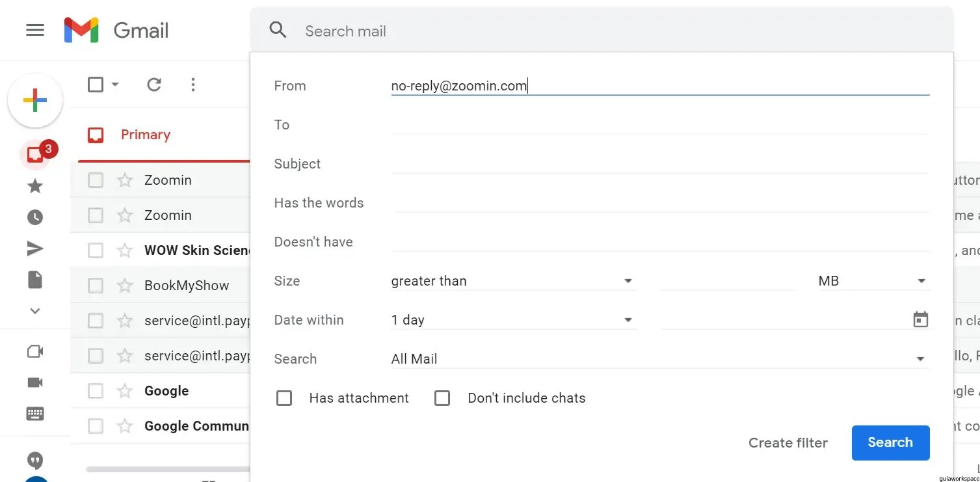Star the Google Community email
The width and height of the screenshot is (980, 482).
pyautogui.click(x=125, y=426)
